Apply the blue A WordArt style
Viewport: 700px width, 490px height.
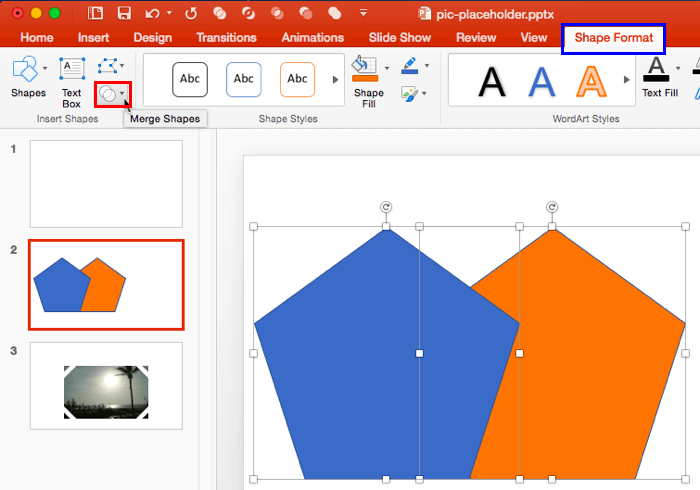tap(542, 82)
